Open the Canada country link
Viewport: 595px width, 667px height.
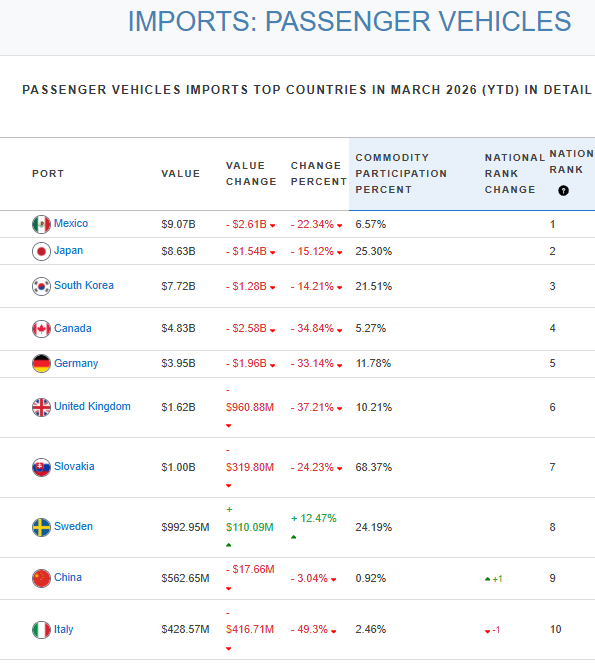coord(73,328)
